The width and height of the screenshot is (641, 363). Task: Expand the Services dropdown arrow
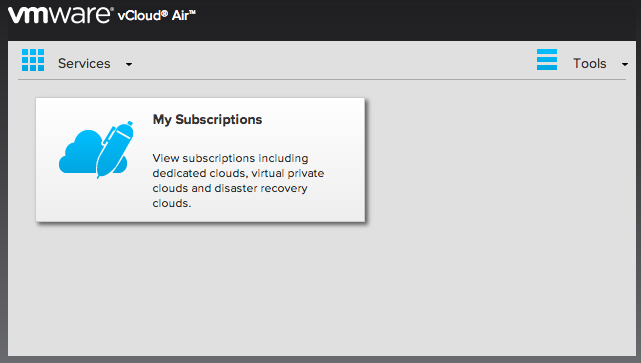(129, 64)
